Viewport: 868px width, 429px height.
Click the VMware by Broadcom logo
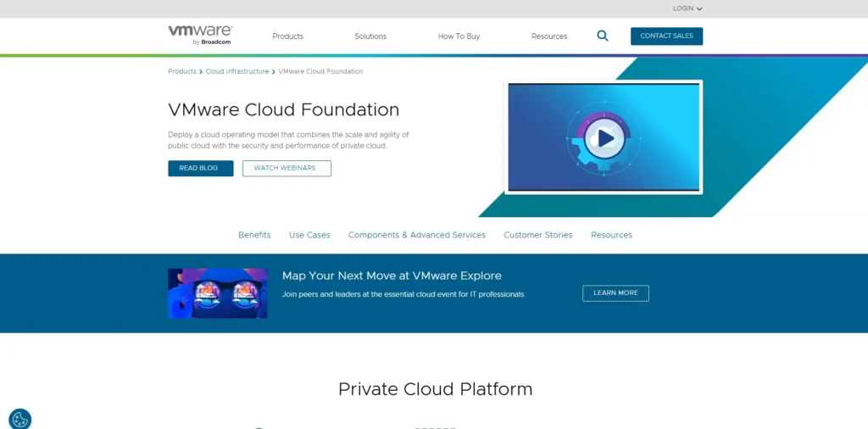[x=200, y=35]
